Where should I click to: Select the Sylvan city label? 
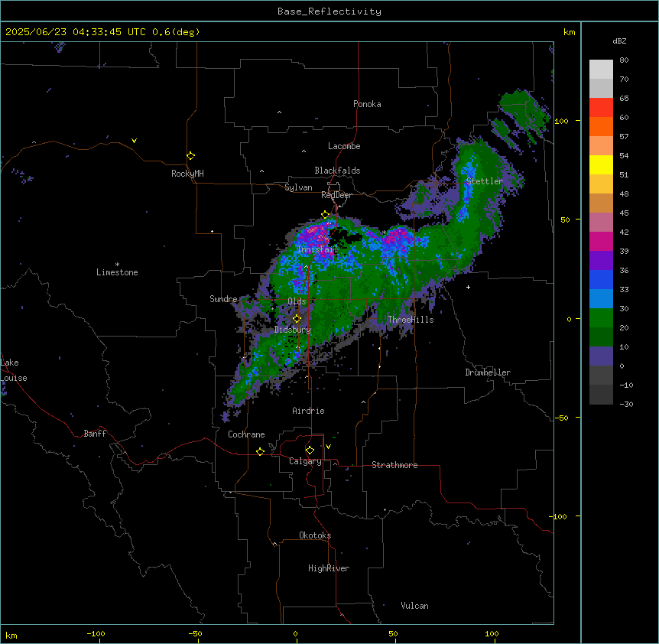tap(298, 187)
